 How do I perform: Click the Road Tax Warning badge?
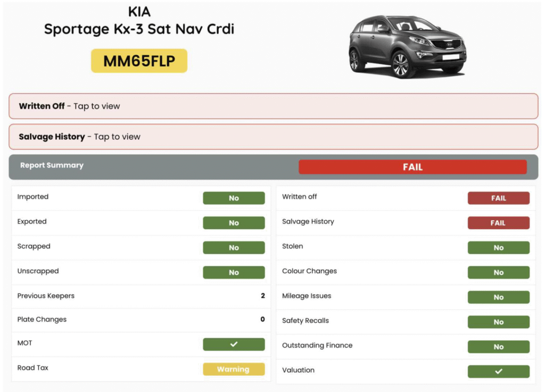click(234, 369)
